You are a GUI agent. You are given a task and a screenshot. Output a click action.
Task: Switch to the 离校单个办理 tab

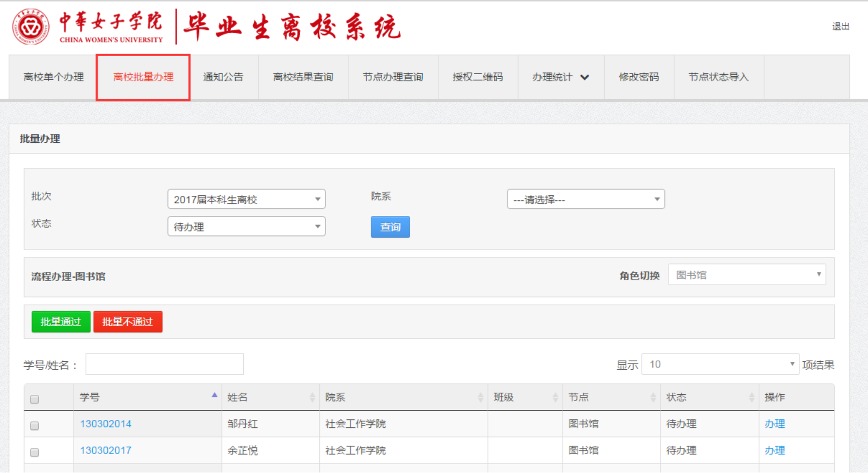[x=53, y=77]
